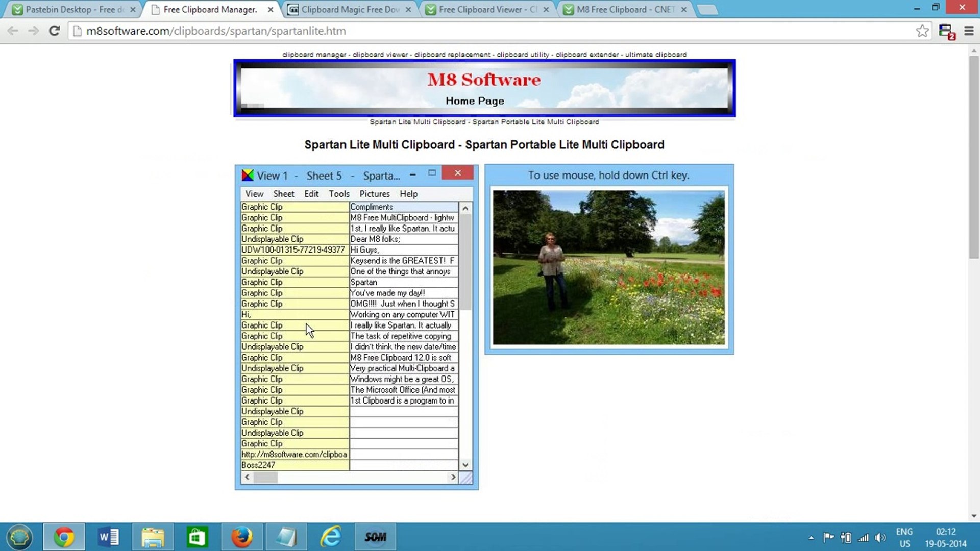This screenshot has height=551, width=980.
Task: Select 'http://m8software.com/clipboa' clip
Action: pyautogui.click(x=295, y=455)
